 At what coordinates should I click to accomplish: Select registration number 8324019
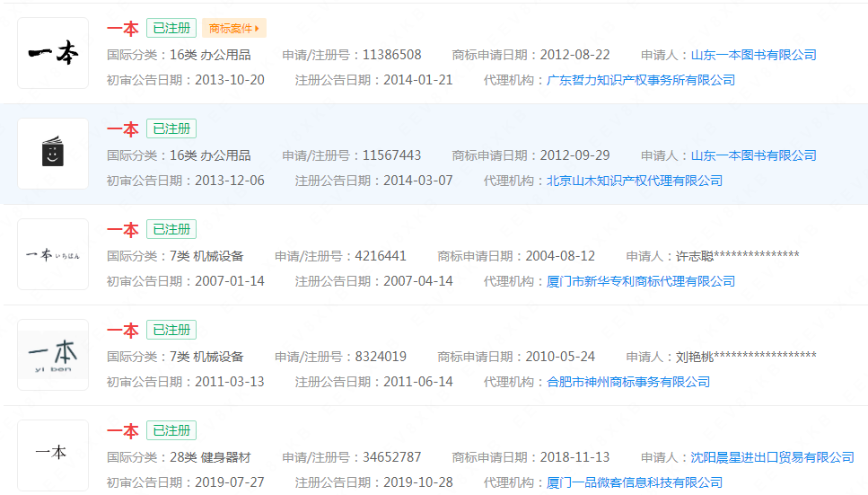[381, 357]
